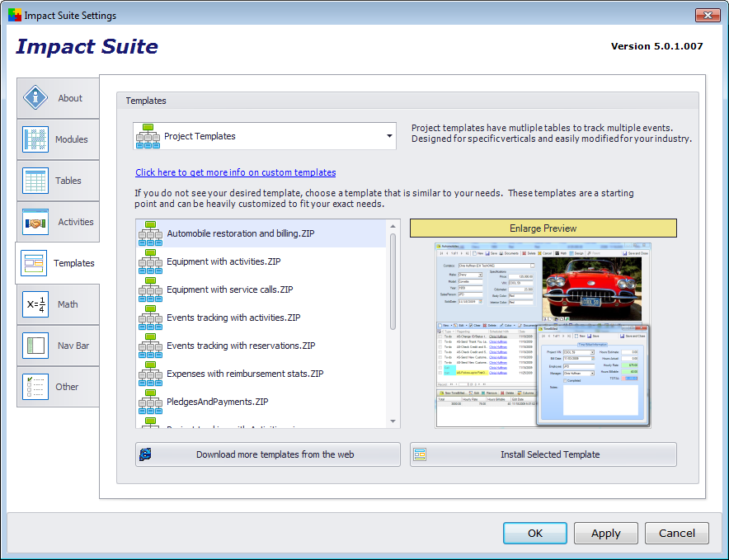Click the Equipment with service calls icon
The image size is (729, 560).
click(150, 289)
